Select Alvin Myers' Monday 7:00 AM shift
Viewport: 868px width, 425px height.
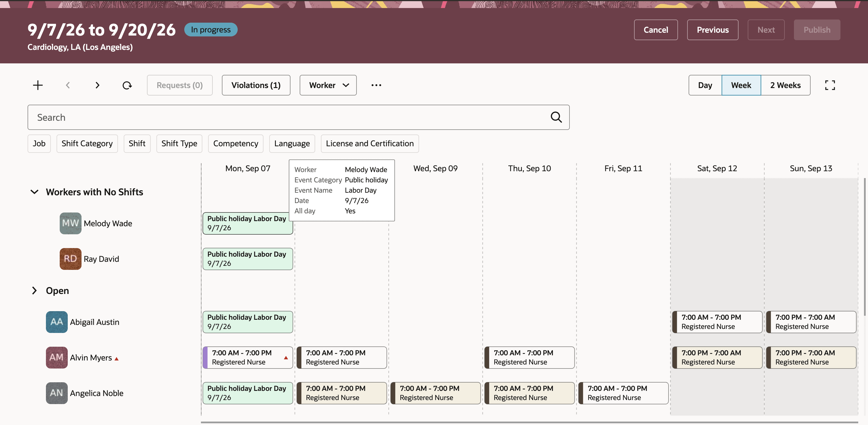248,358
